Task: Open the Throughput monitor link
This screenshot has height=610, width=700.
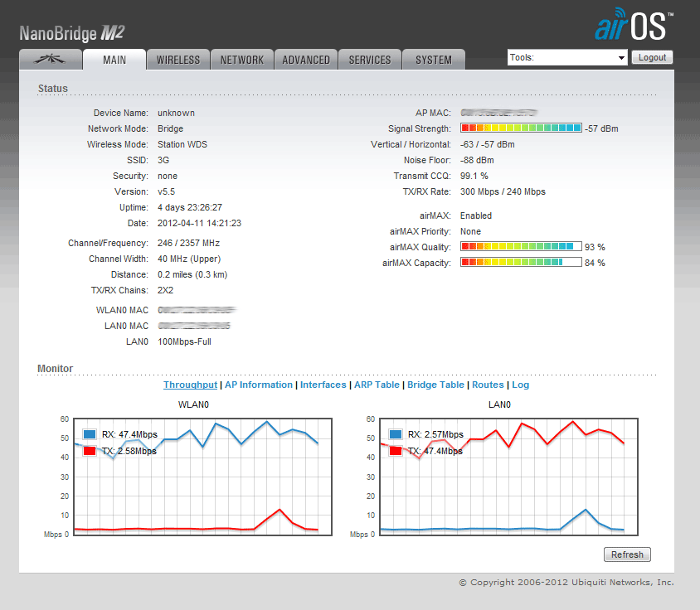Action: pos(190,385)
